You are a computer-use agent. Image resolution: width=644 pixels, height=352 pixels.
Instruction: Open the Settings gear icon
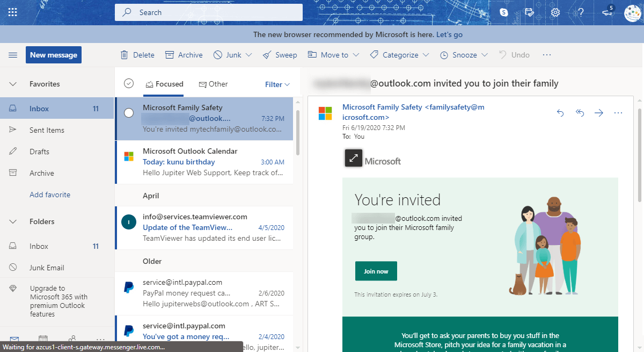click(x=555, y=12)
